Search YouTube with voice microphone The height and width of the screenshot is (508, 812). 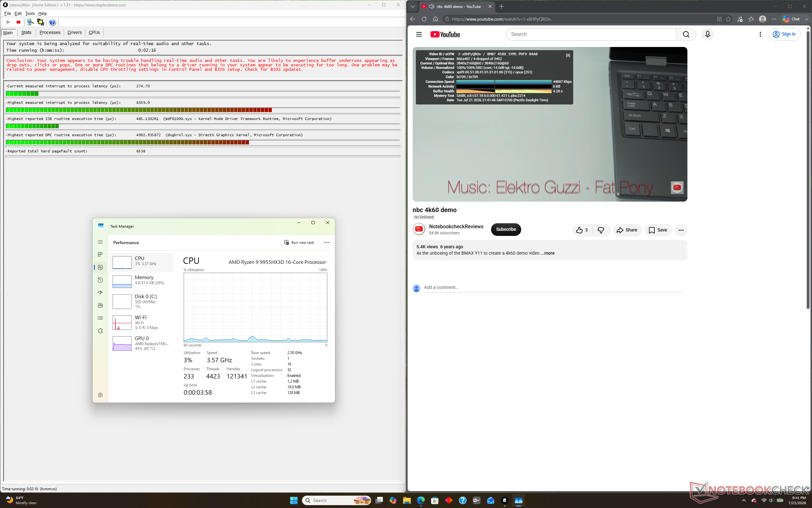coord(708,34)
